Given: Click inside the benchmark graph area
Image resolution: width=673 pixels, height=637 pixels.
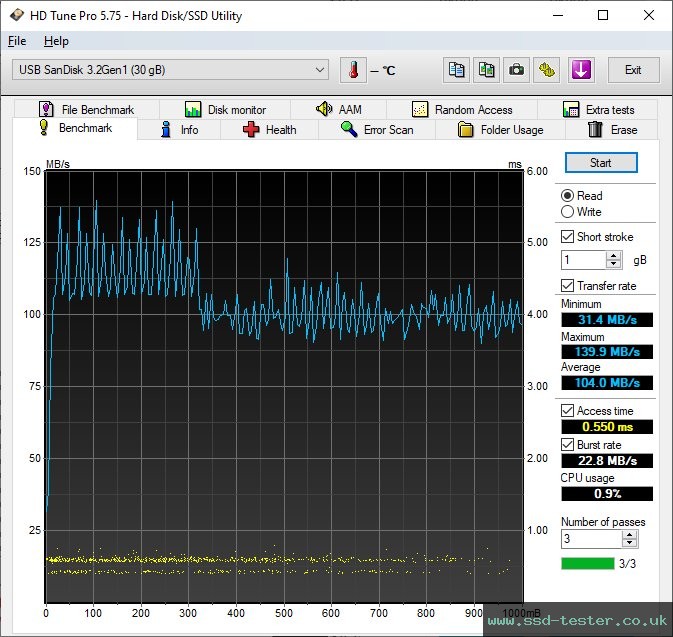Looking at the screenshot, I should click(x=284, y=386).
